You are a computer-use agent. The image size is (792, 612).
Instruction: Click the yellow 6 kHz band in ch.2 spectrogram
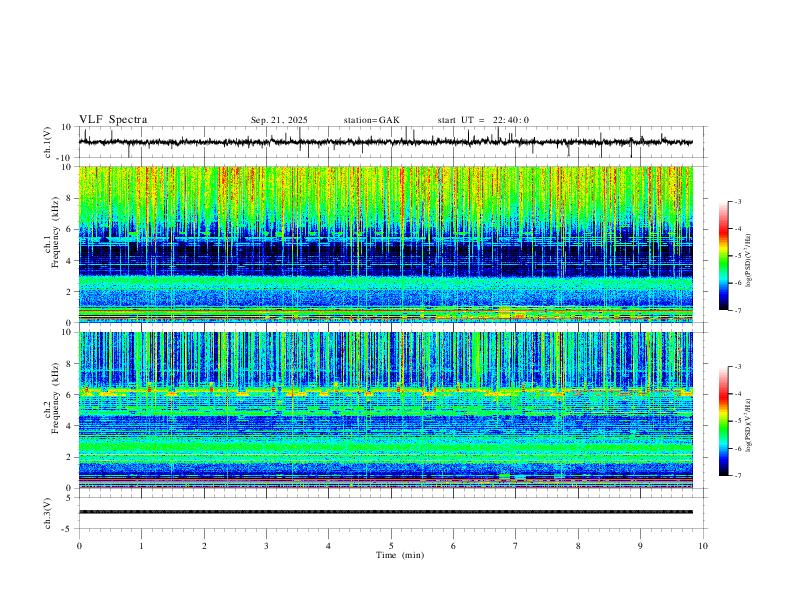coord(385,391)
